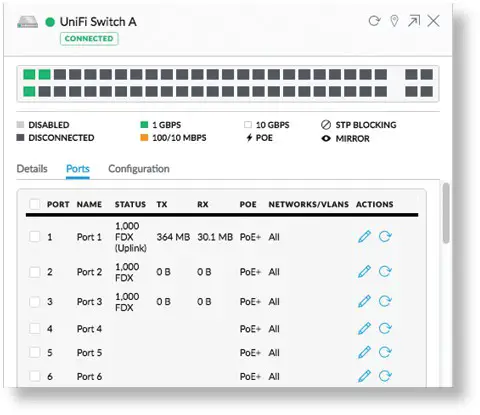Click the UniFi Switch A title
Image resolution: width=480 pixels, height=415 pixels.
[98, 22]
